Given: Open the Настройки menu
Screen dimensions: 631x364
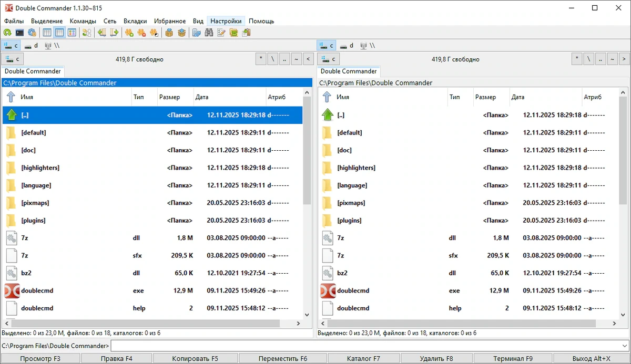Looking at the screenshot, I should pos(226,21).
